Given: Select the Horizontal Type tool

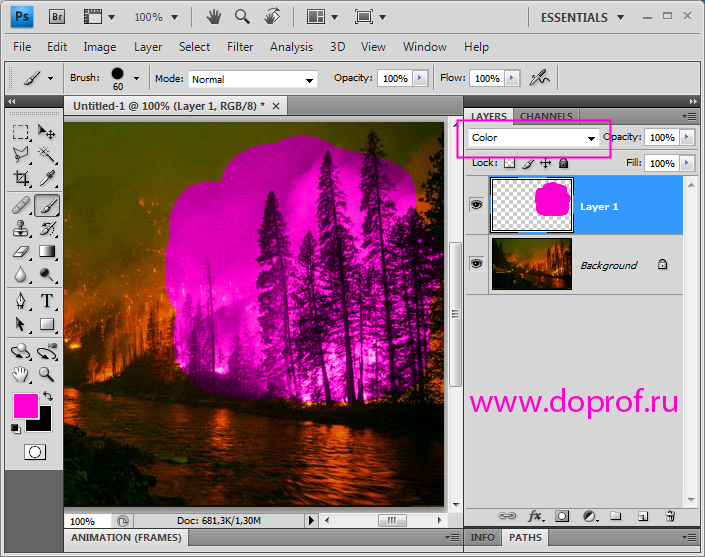Looking at the screenshot, I should 47,301.
